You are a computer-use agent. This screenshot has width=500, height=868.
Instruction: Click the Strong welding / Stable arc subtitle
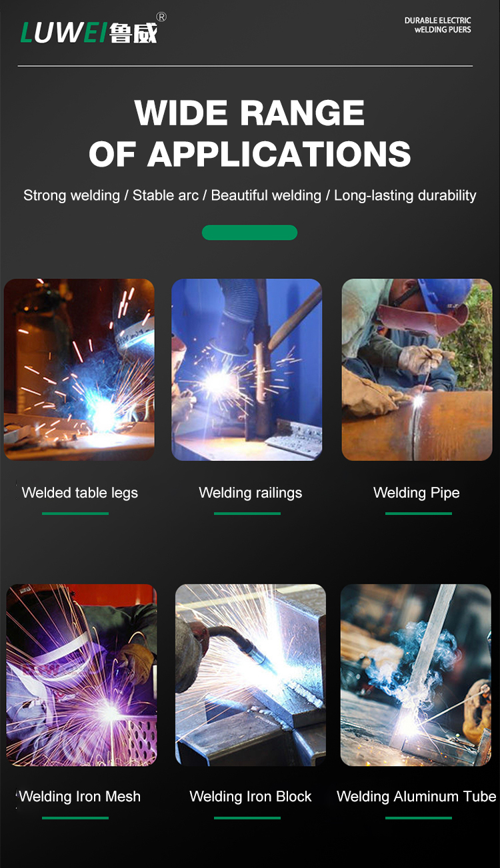point(250,195)
